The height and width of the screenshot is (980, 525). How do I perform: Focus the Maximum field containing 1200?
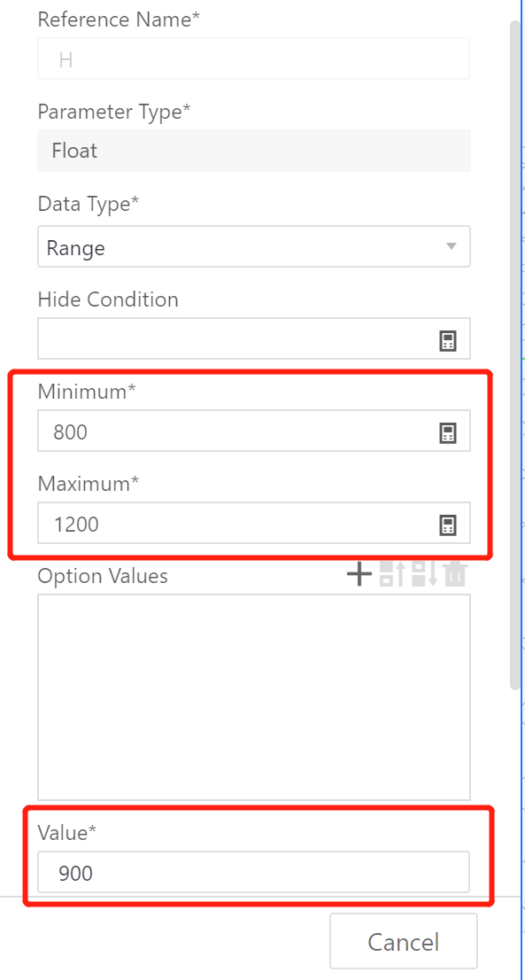pyautogui.click(x=254, y=523)
